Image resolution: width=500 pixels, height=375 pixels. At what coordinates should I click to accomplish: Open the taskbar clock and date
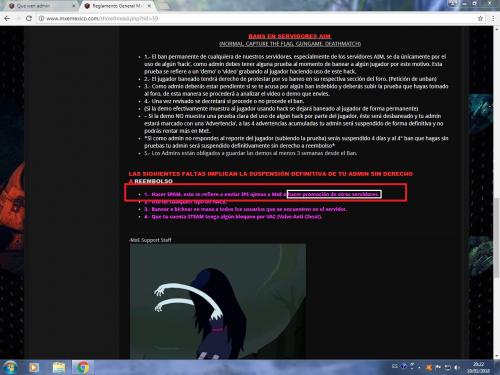pos(478,367)
